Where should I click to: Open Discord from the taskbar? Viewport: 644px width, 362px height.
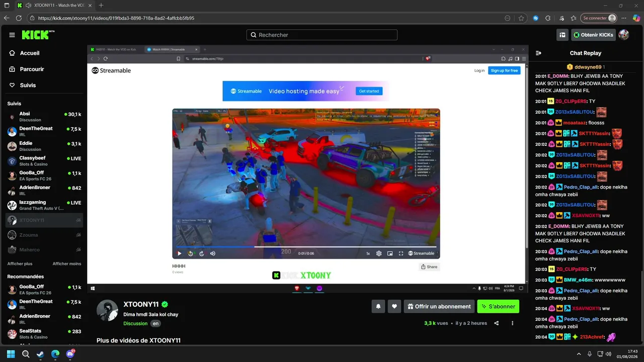[70, 354]
